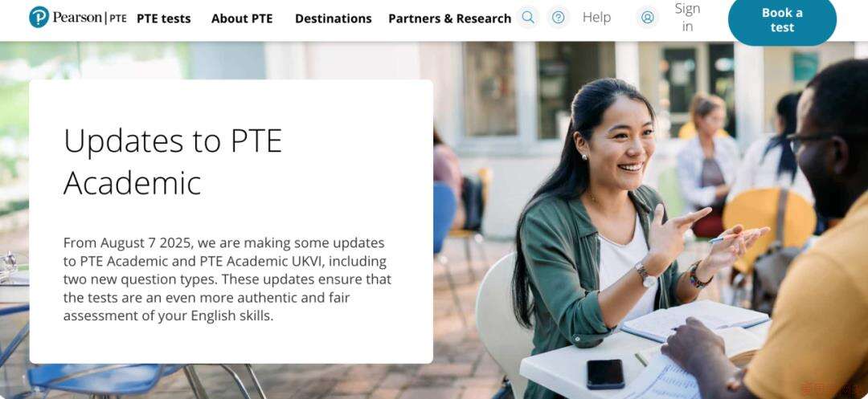Click the open notebook on the table

click(x=693, y=320)
